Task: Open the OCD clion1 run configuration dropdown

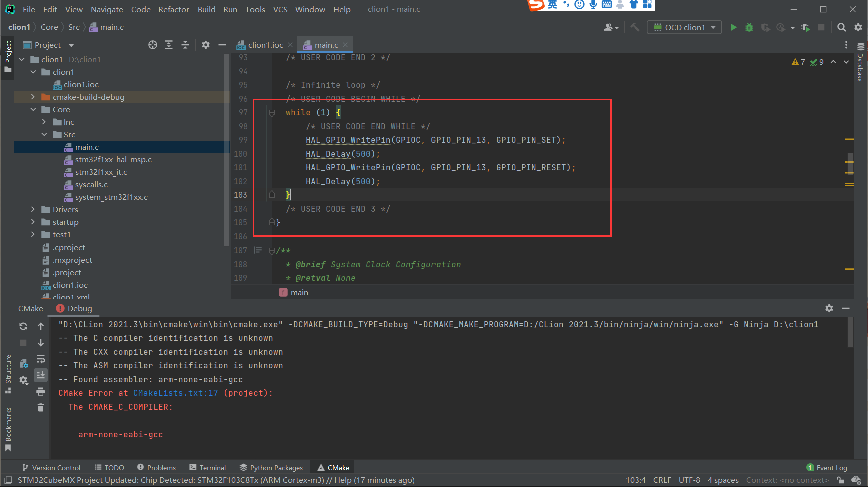Action: tap(684, 27)
